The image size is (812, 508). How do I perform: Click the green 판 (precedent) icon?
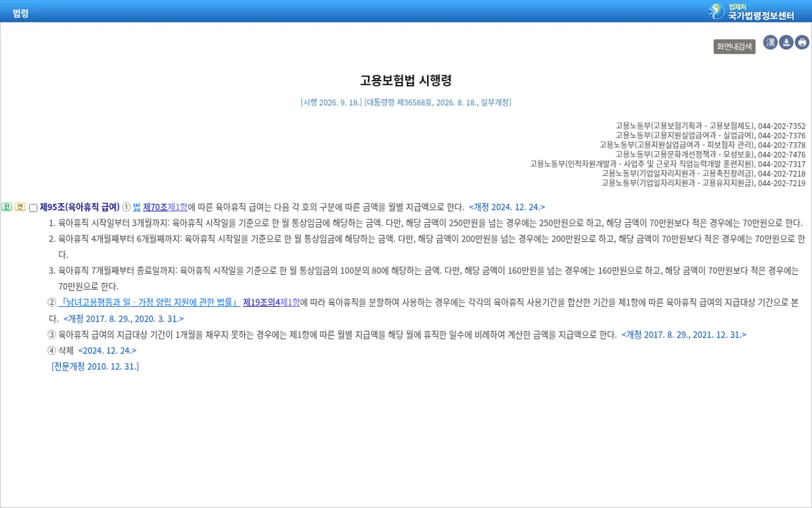[6, 207]
